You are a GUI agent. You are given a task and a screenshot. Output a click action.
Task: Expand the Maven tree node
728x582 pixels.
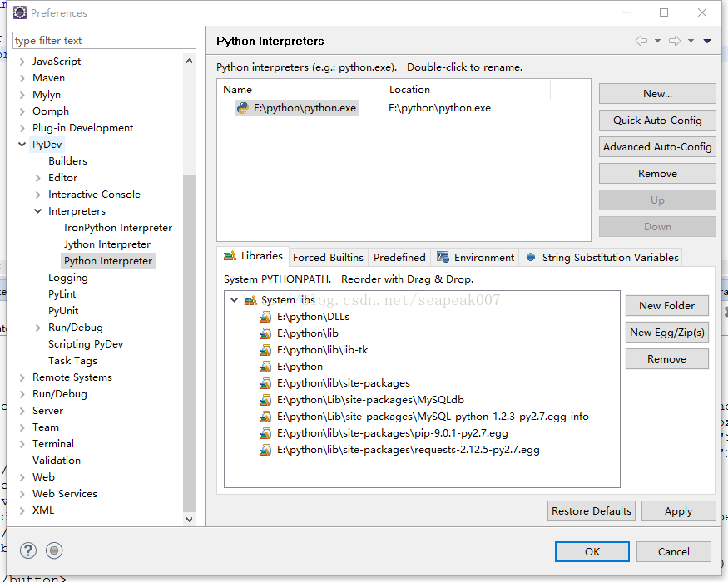click(22, 78)
